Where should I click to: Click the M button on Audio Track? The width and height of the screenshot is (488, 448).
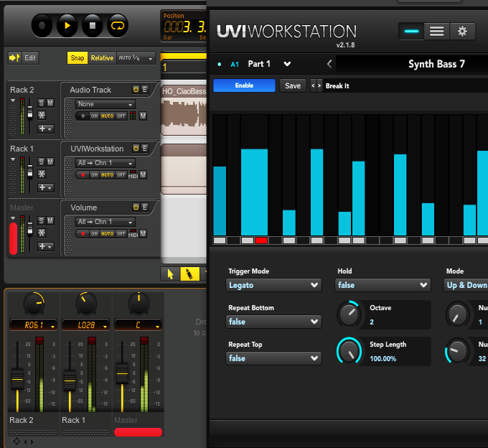point(143,116)
